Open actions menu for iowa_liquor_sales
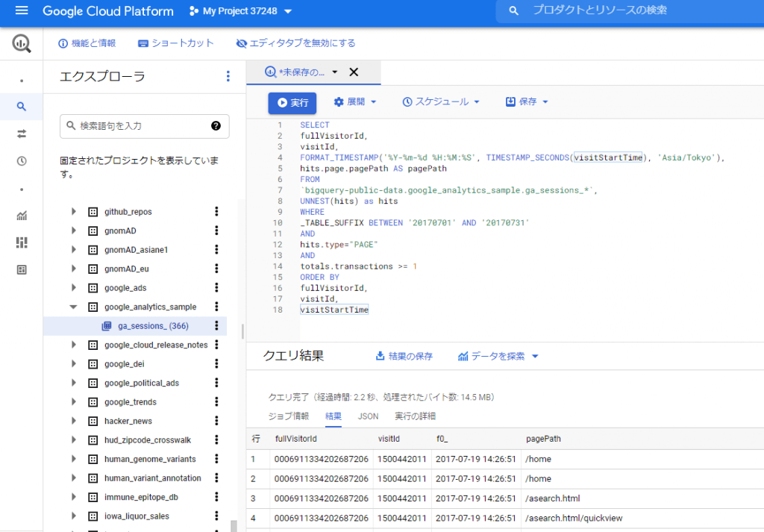The width and height of the screenshot is (764, 532). coord(216,516)
